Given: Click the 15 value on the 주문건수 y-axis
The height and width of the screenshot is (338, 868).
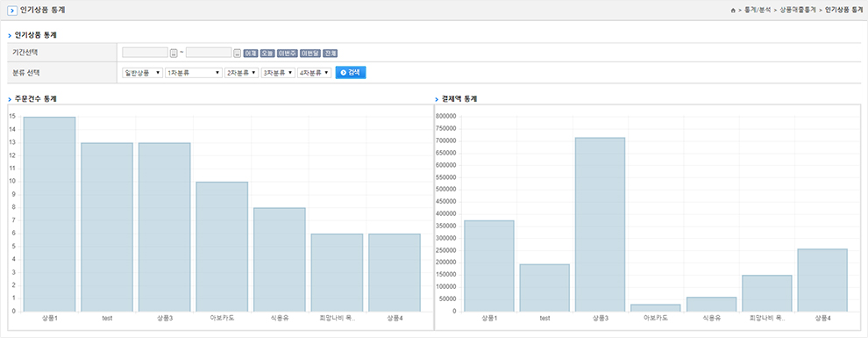Looking at the screenshot, I should [x=12, y=117].
